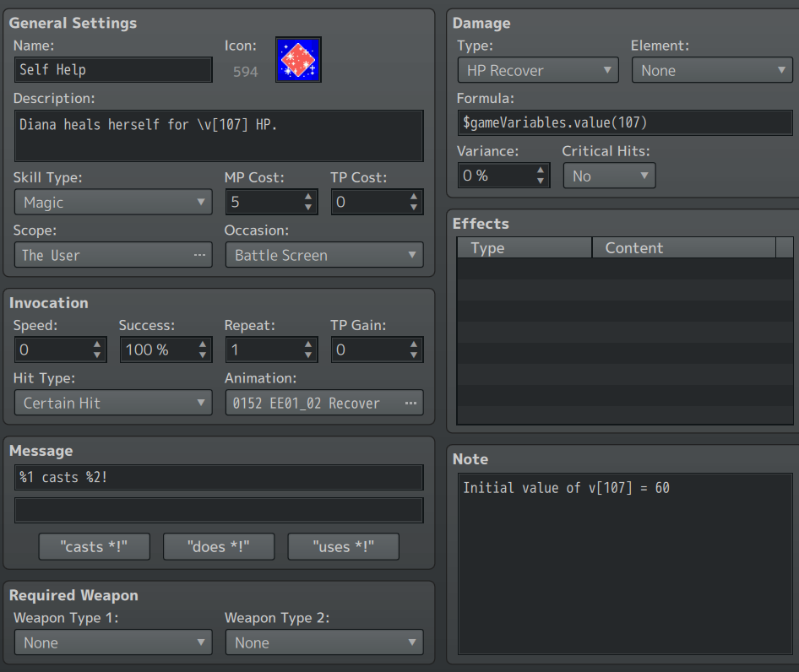Click the damage Formula field

pyautogui.click(x=625, y=122)
